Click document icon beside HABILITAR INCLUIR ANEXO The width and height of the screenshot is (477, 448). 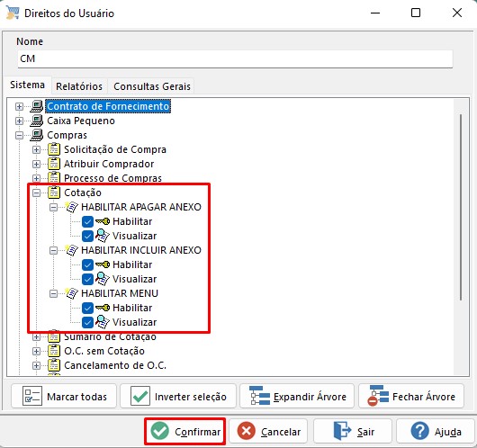pos(71,250)
